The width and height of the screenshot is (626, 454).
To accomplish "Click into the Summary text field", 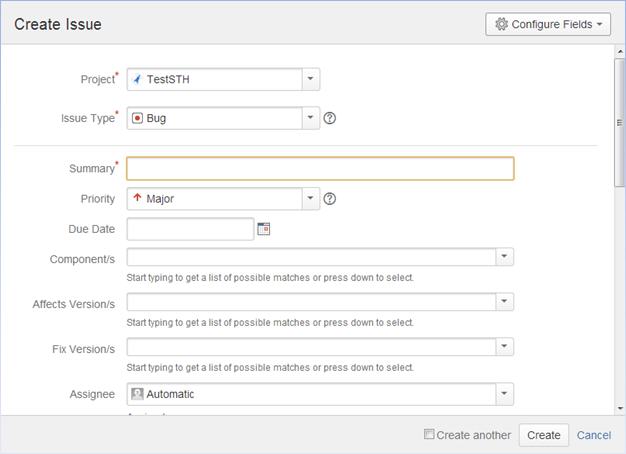I will (320, 169).
